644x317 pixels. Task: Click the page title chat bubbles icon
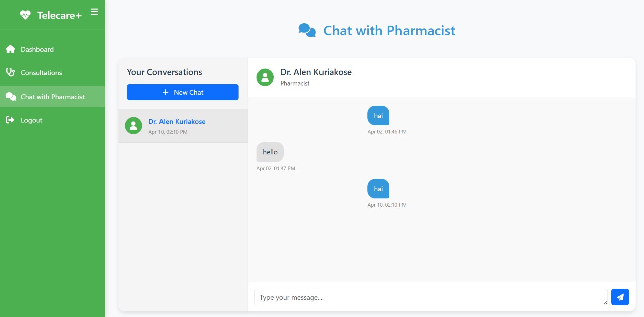[307, 31]
